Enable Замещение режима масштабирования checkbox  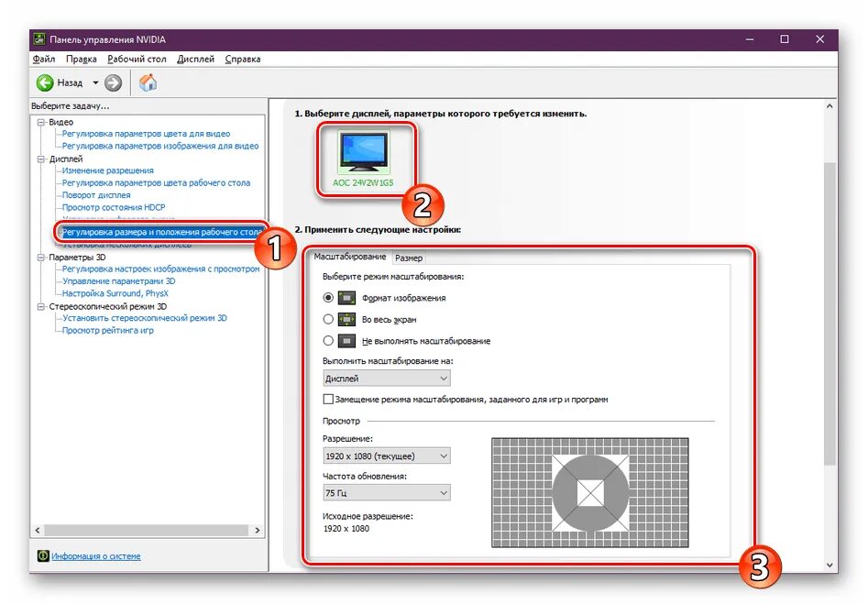tap(328, 400)
